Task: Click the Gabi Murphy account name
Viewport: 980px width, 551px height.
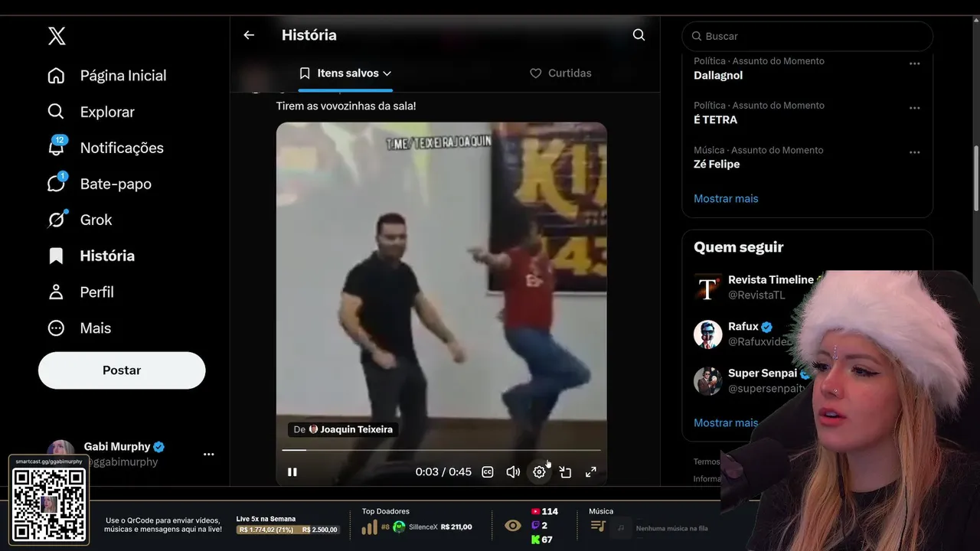Action: coord(117,447)
